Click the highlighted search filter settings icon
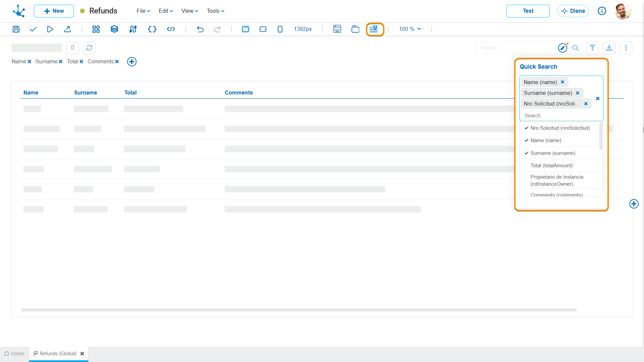Image resolution: width=644 pixels, height=362 pixels. (x=375, y=29)
